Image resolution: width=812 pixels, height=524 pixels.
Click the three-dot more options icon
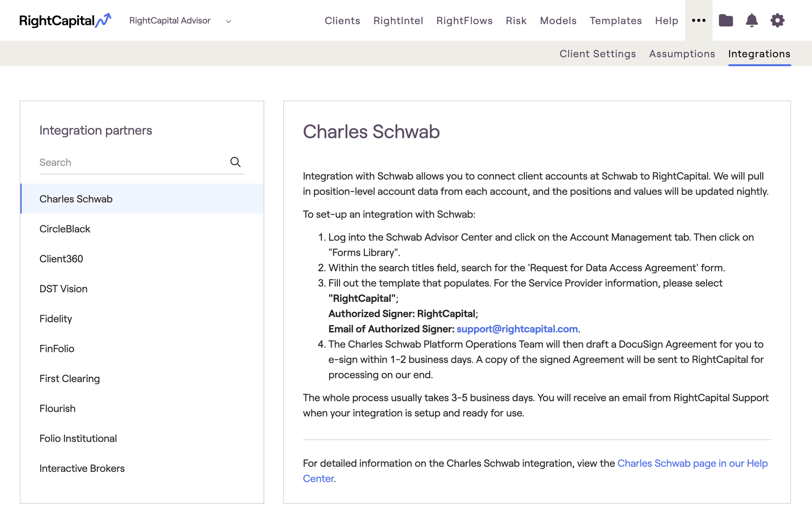pos(699,20)
